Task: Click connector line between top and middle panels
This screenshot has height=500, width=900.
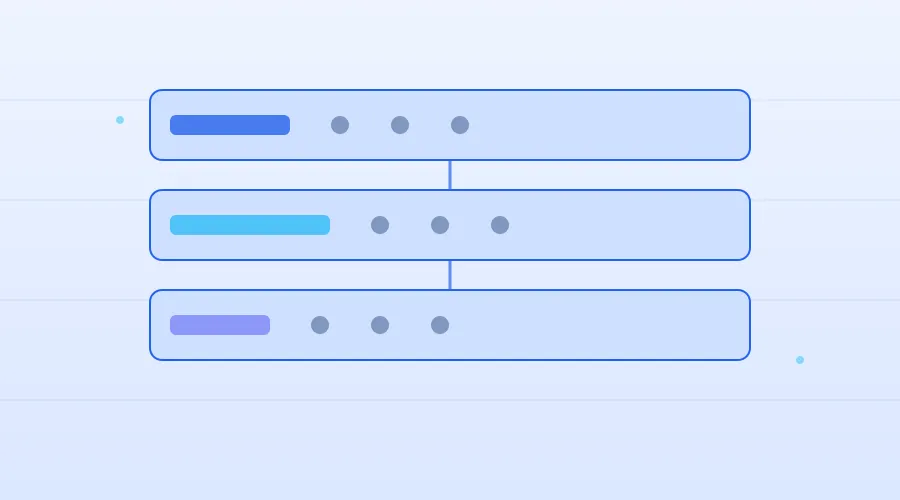Action: pyautogui.click(x=450, y=175)
